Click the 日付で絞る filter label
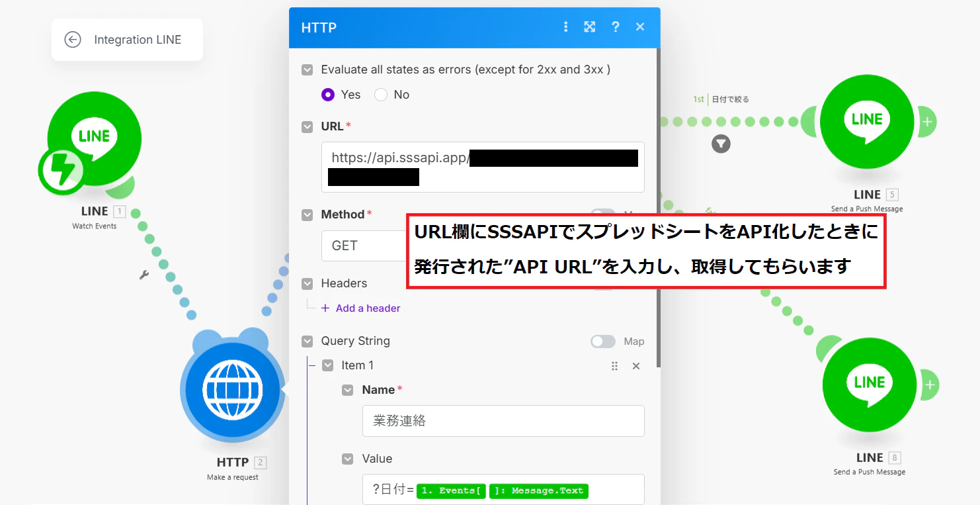The width and height of the screenshot is (980, 505). click(x=731, y=99)
